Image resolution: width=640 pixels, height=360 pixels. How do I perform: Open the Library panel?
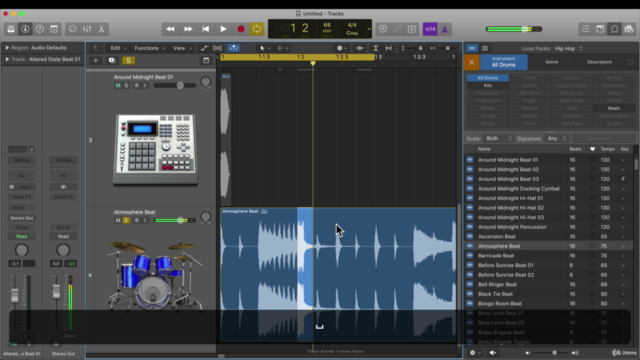(11, 29)
